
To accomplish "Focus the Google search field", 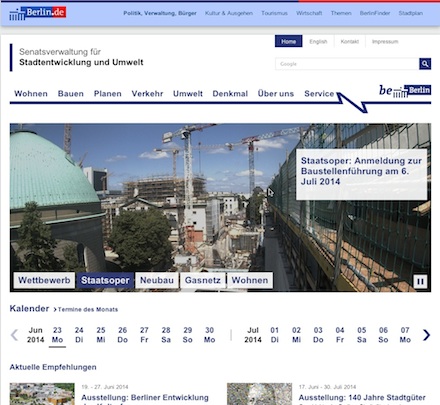I will [347, 64].
